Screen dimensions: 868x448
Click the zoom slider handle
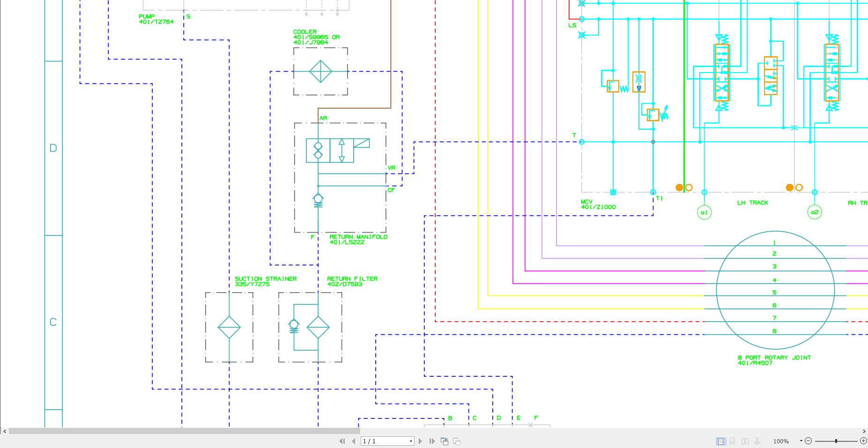pyautogui.click(x=836, y=441)
